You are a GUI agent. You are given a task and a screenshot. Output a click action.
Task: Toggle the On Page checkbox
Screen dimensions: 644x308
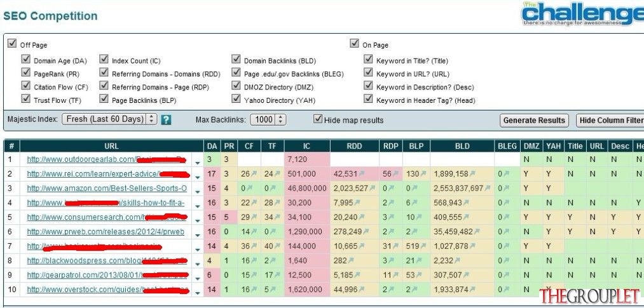355,43
